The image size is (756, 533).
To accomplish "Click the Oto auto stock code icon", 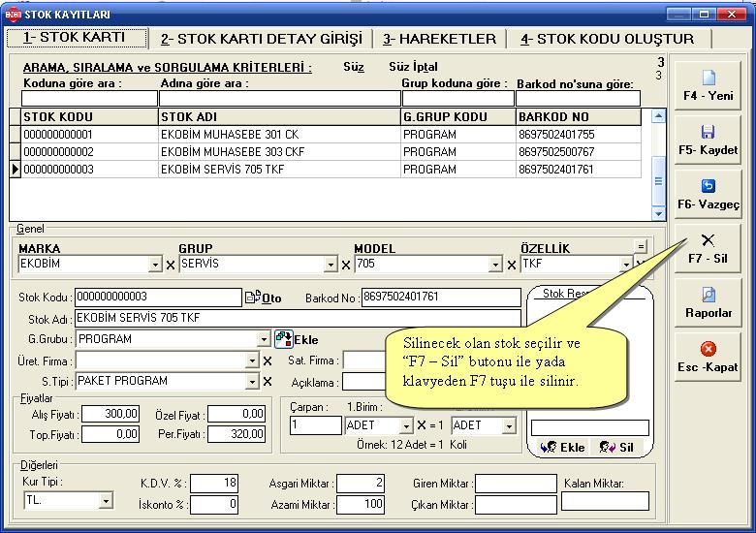I will (264, 298).
